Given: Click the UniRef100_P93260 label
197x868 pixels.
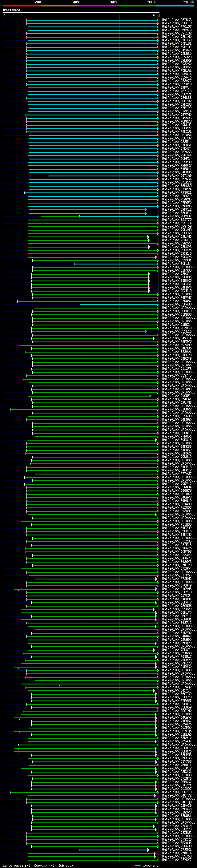Looking at the screenshot, I should (x=176, y=64).
